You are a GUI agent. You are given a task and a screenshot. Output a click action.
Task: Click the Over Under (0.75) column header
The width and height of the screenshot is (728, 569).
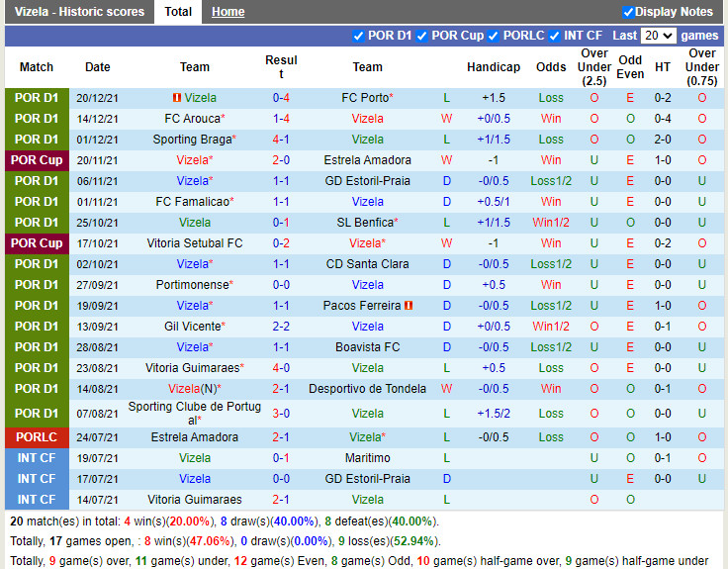(701, 67)
